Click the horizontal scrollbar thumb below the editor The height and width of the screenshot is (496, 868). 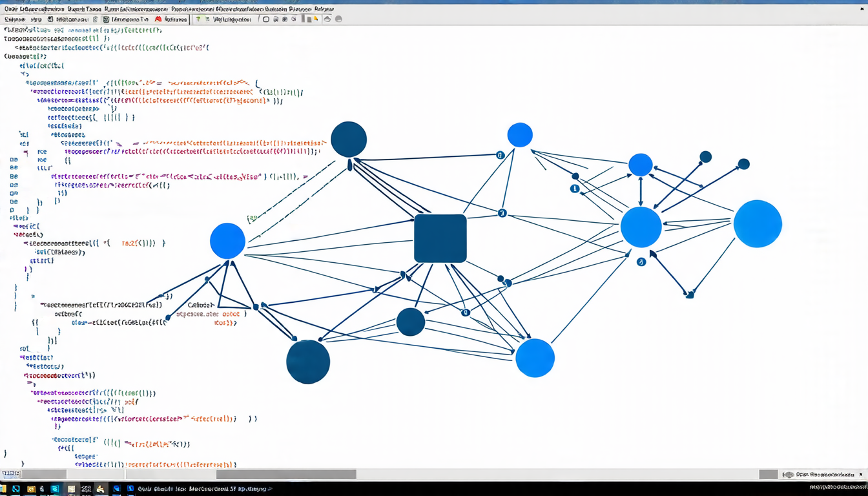point(286,475)
